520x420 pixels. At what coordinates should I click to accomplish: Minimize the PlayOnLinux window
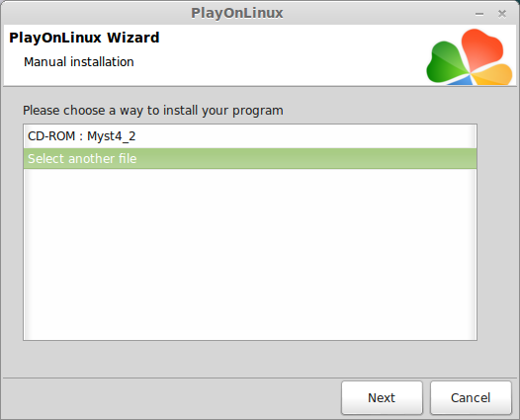479,14
